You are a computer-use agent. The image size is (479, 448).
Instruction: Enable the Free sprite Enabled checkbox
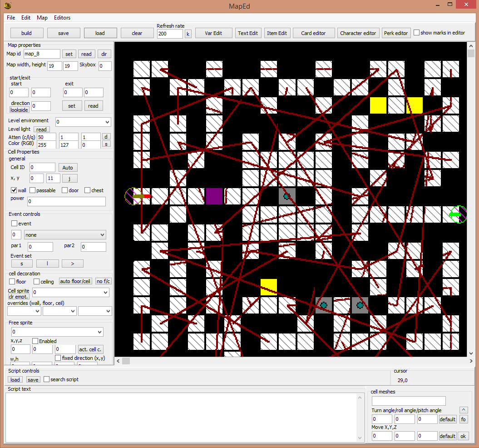click(x=35, y=341)
